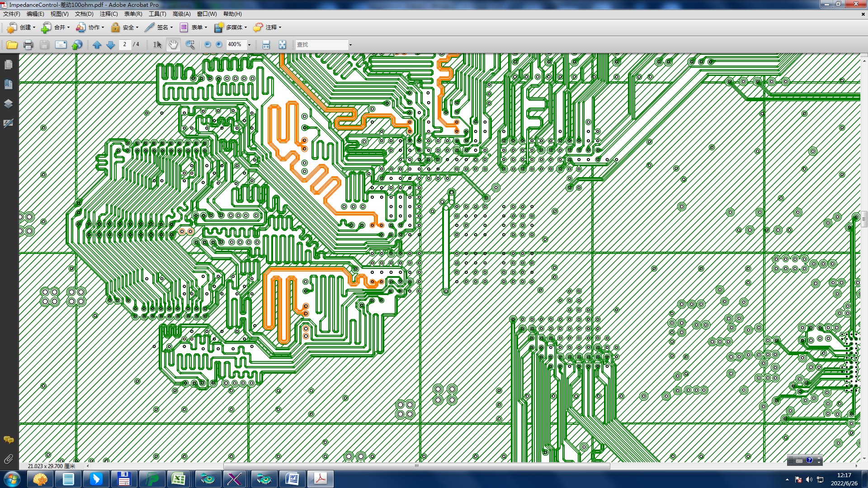The height and width of the screenshot is (488, 868).
Task: Open the 视图(V) menu
Action: pos(59,14)
